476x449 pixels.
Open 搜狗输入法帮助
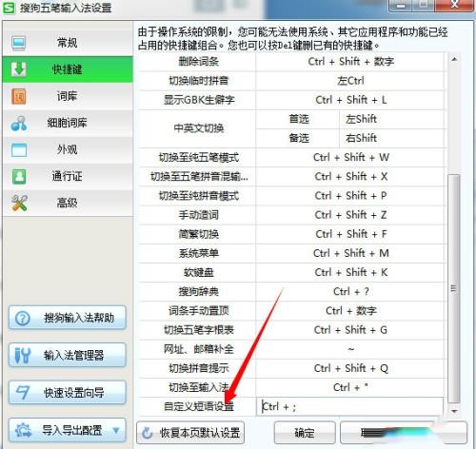(68, 318)
